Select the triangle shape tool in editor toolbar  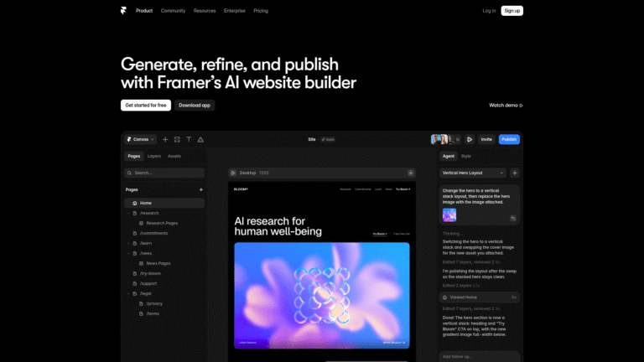click(200, 140)
